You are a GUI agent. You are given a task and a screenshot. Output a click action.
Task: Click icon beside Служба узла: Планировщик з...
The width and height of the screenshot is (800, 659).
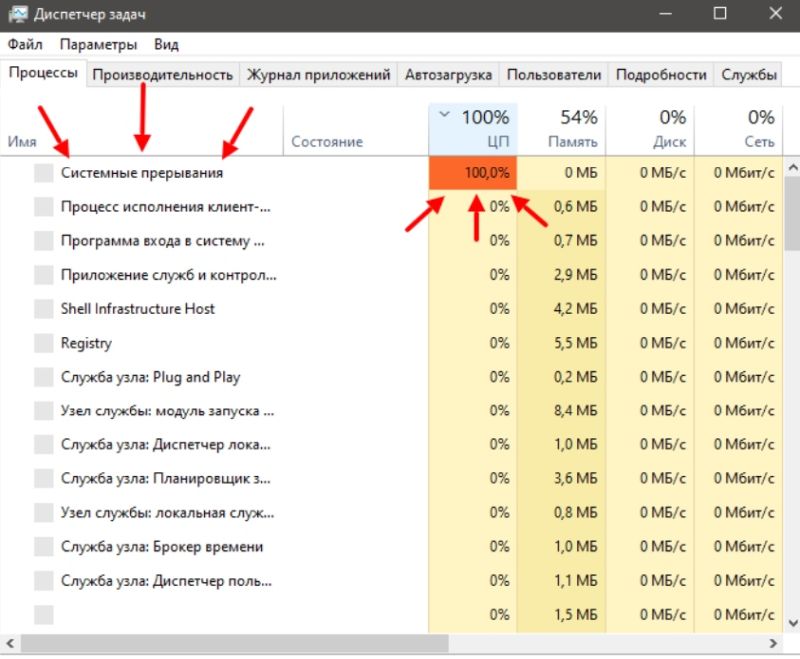point(44,479)
